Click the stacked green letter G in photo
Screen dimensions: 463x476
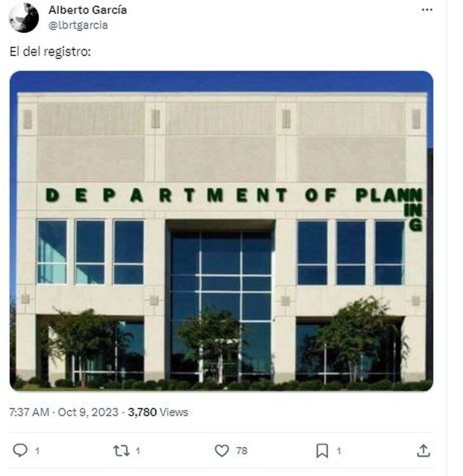tap(415, 225)
